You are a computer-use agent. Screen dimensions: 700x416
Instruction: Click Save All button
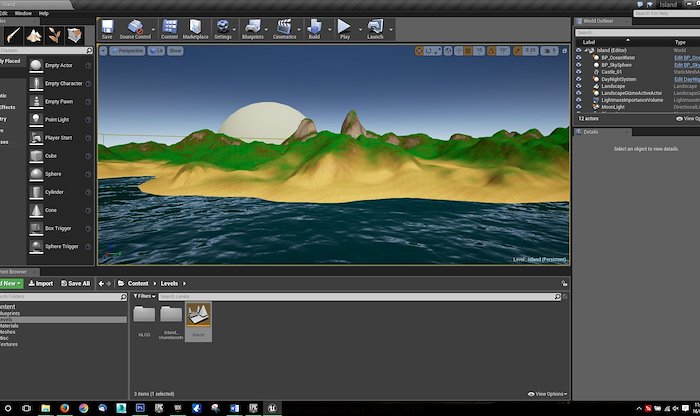[x=75, y=283]
